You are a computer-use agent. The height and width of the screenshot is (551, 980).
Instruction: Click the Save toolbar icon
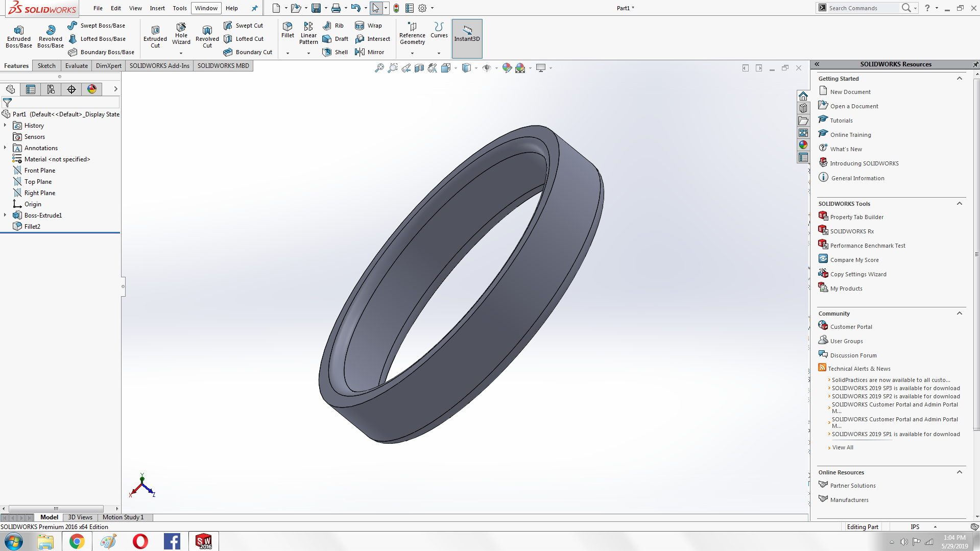point(316,8)
